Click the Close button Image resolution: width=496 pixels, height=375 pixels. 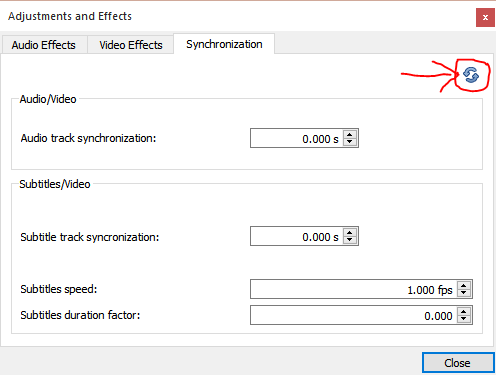(458, 363)
